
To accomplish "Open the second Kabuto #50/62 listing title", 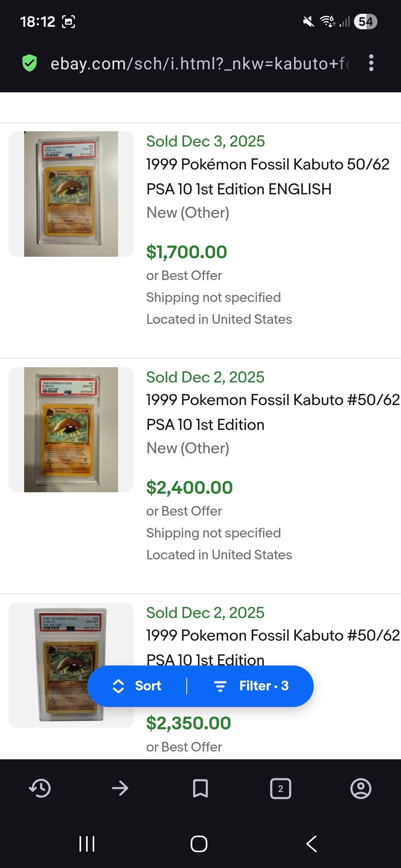I will click(x=273, y=412).
